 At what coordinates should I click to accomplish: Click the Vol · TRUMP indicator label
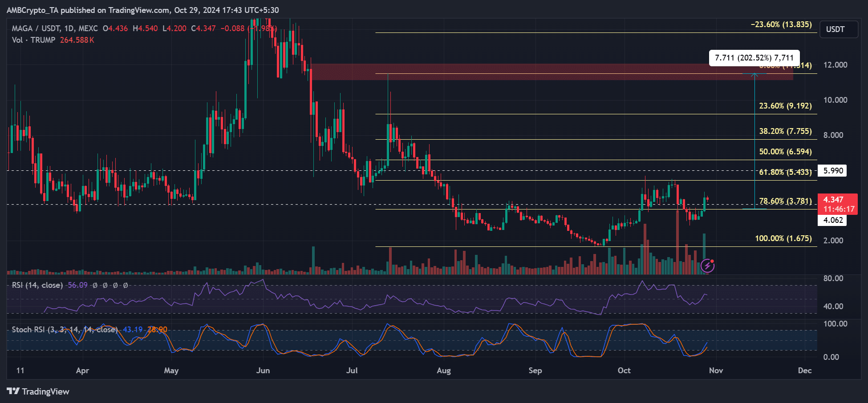click(34, 40)
